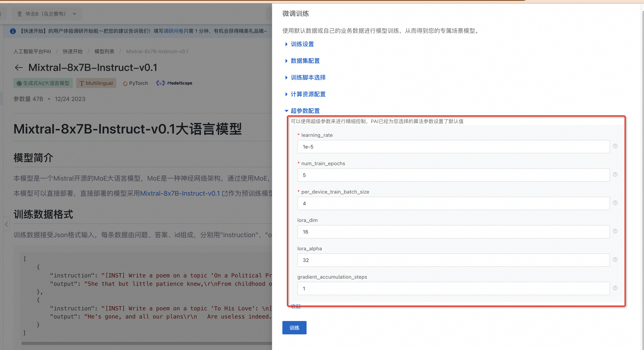
Task: Click the 收起 collapse link
Action: point(296,306)
